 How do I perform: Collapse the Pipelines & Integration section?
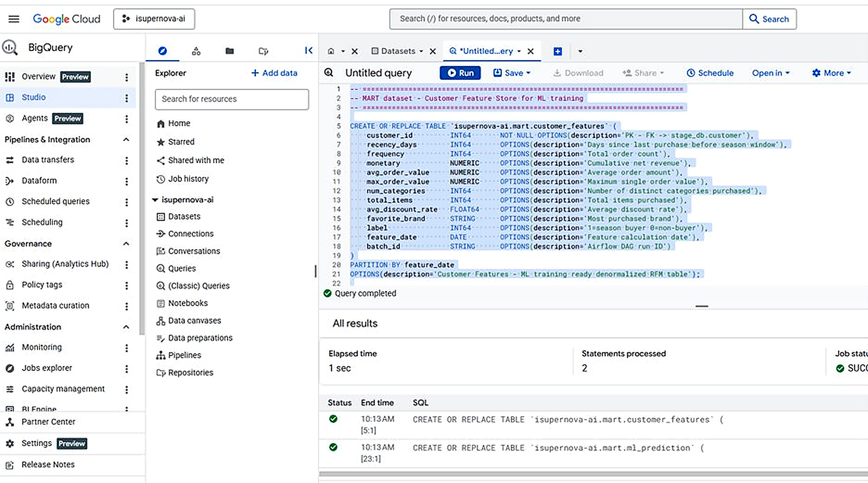point(126,140)
